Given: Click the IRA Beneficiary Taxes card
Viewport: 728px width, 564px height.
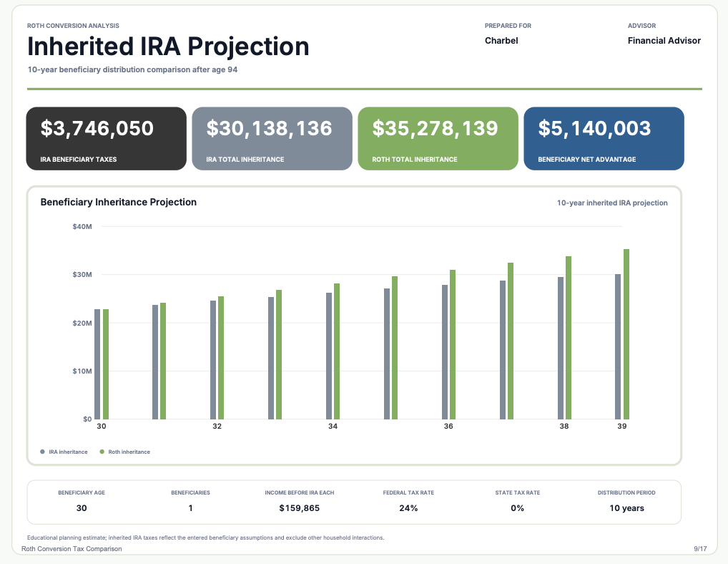Looking at the screenshot, I should (x=107, y=138).
